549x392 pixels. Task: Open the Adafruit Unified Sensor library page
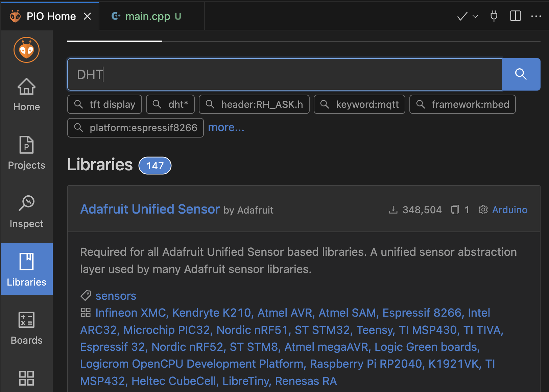click(150, 209)
